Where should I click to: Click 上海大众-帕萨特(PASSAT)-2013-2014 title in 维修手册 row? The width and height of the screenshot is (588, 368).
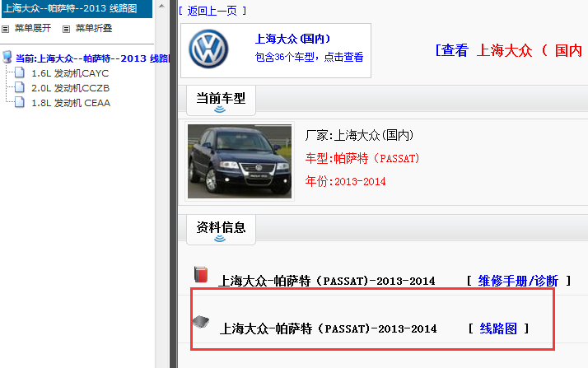(x=327, y=281)
